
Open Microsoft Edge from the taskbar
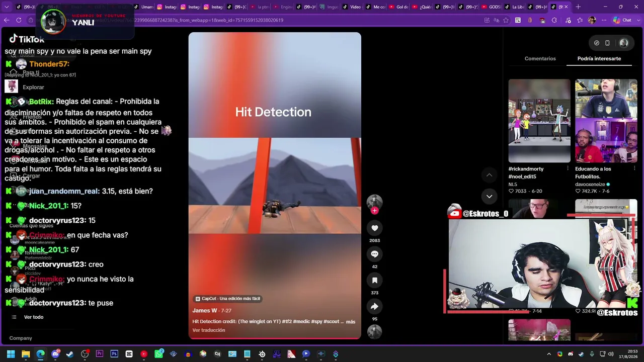pyautogui.click(x=40, y=354)
